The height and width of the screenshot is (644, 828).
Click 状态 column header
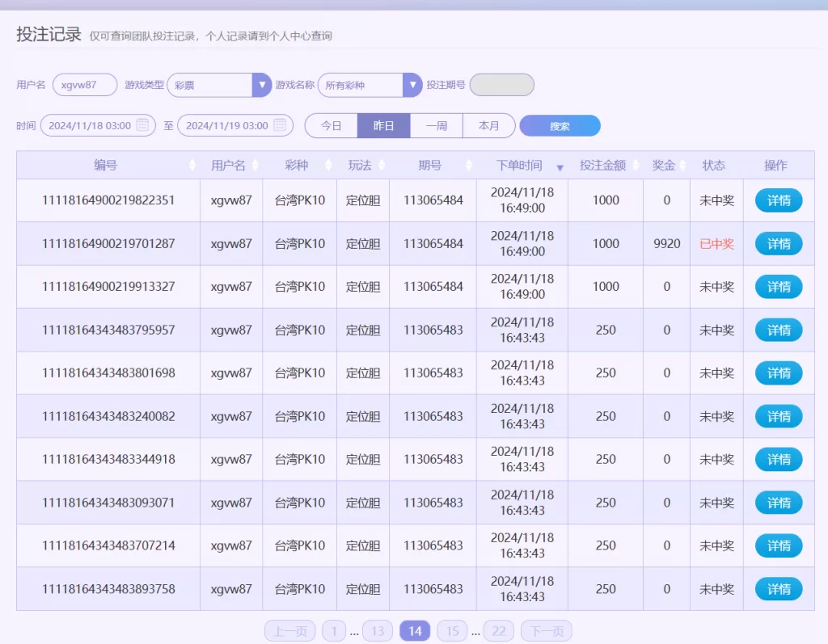click(x=713, y=165)
